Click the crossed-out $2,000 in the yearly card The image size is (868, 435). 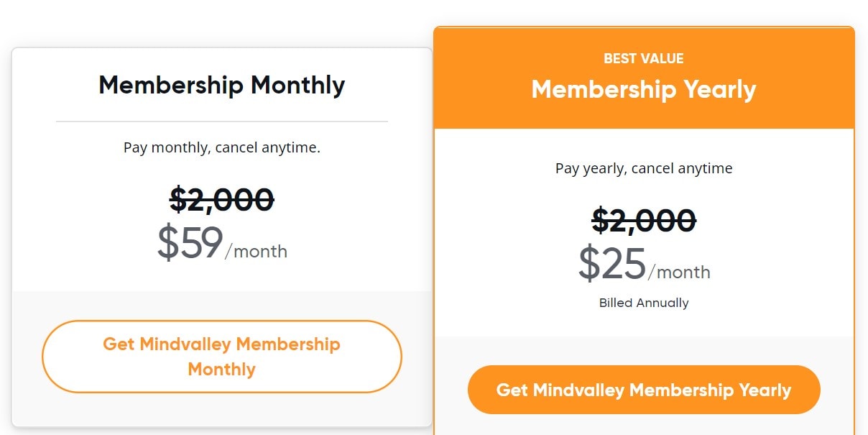point(643,220)
